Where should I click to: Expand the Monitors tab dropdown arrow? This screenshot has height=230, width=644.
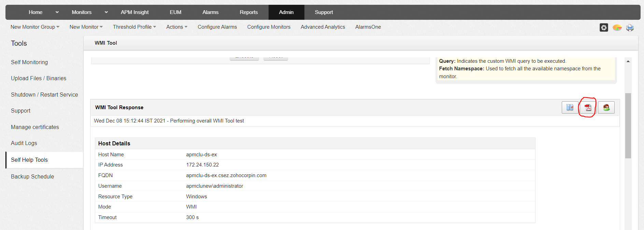[106, 12]
